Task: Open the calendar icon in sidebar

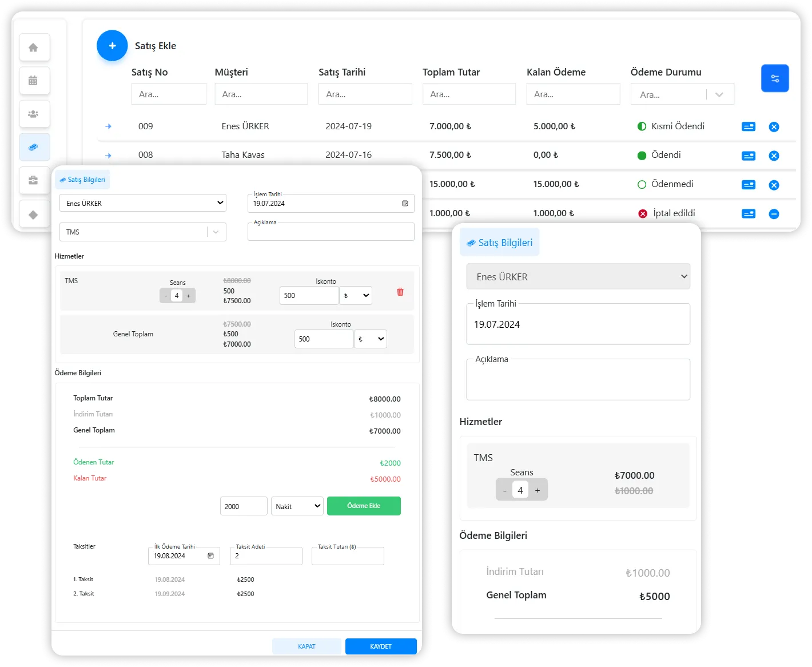Action: pos(34,81)
